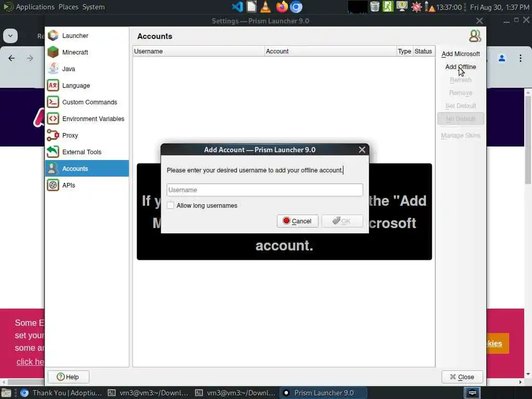Open the Places menu
The image size is (532, 399).
click(x=68, y=7)
